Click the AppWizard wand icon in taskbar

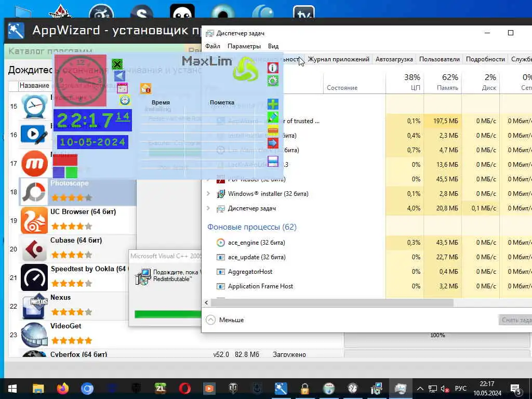point(281,389)
